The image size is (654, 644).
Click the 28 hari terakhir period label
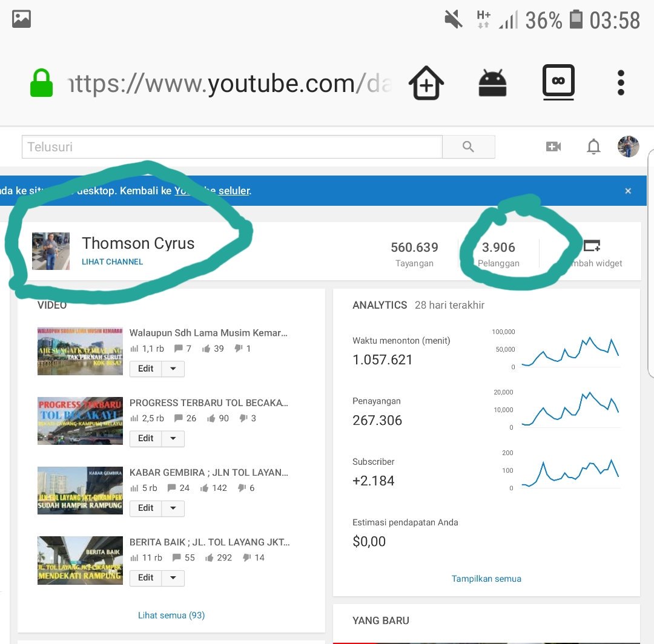(449, 305)
